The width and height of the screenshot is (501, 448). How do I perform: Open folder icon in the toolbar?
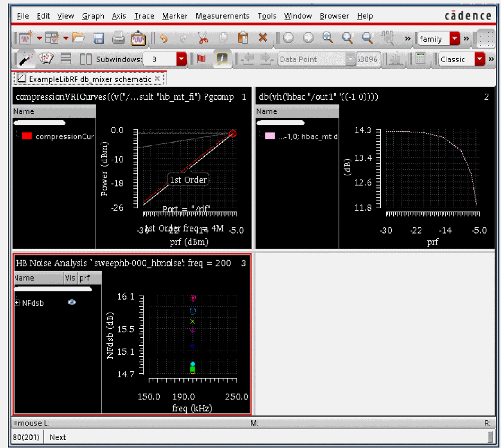[x=78, y=38]
